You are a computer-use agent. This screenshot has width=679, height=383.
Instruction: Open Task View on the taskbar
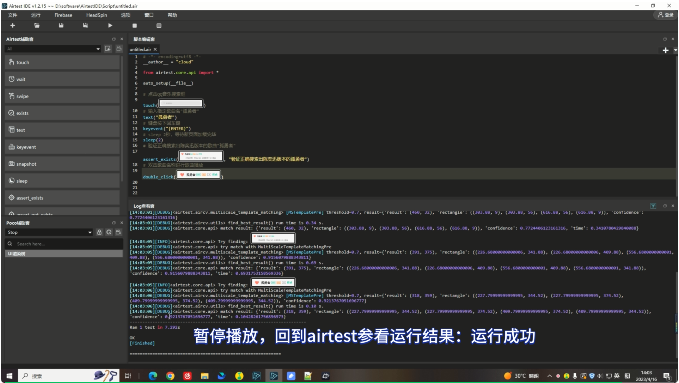tap(128, 376)
